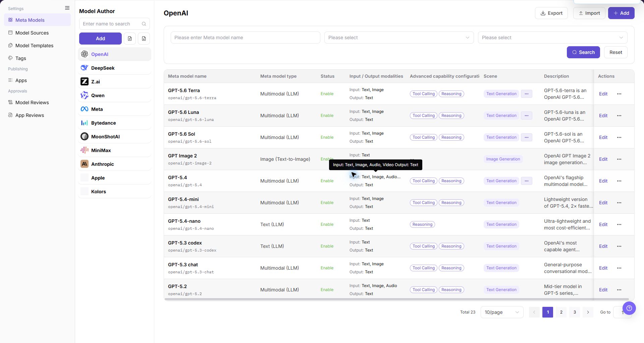
Task: Open more actions for GPT-5.6 Sol
Action: tap(619, 137)
